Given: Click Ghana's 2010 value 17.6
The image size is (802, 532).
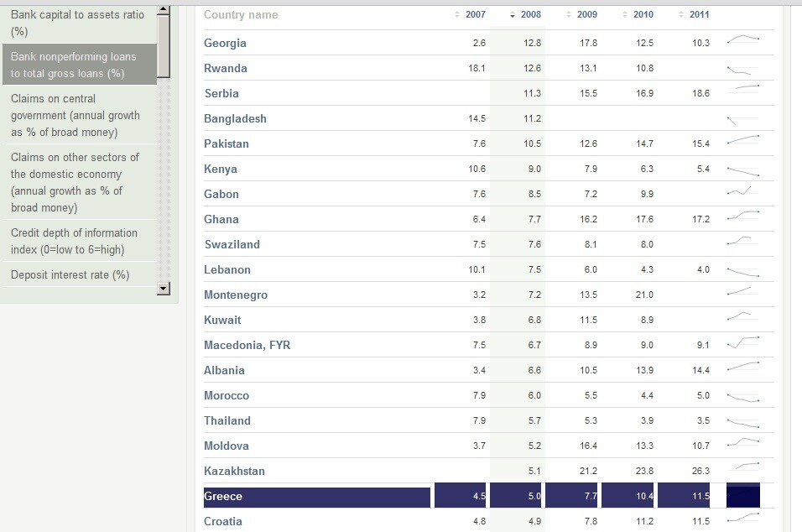Looking at the screenshot, I should tap(644, 219).
